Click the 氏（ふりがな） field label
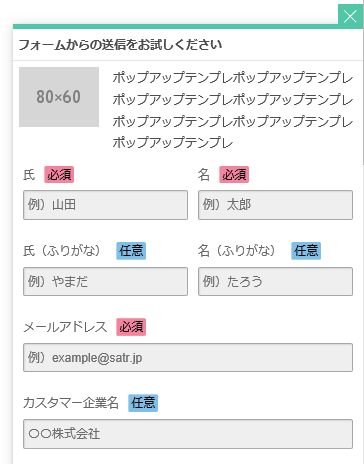Screen dimensions: 364x464 click(x=62, y=251)
